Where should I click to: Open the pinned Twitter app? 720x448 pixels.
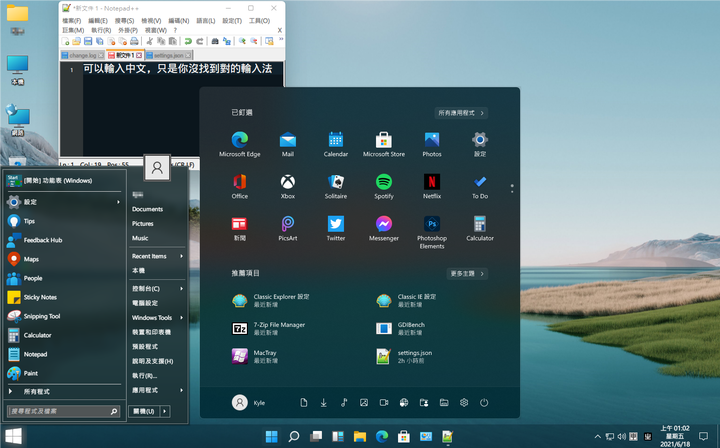pyautogui.click(x=336, y=229)
